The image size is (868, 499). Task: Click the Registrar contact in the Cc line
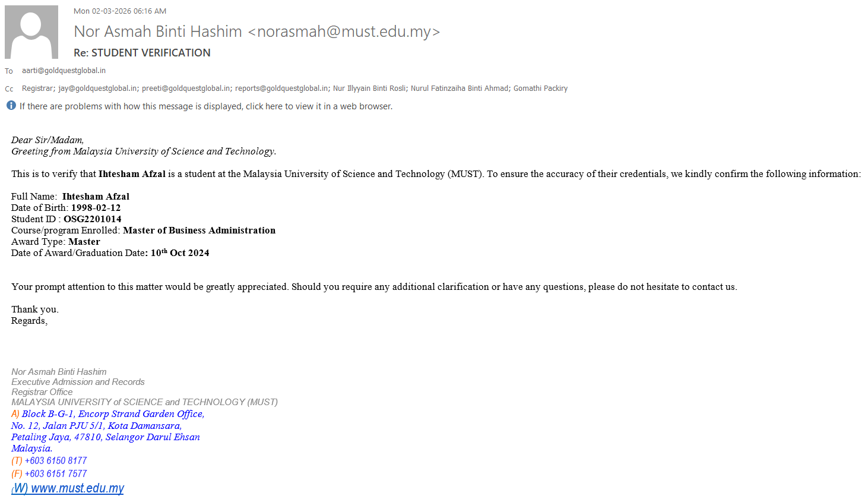(37, 89)
